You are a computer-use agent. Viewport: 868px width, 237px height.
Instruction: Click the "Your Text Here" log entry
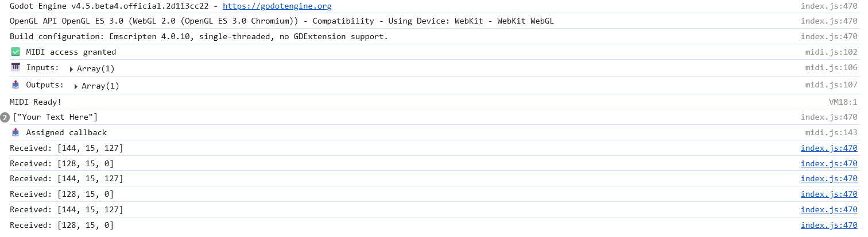pos(55,117)
